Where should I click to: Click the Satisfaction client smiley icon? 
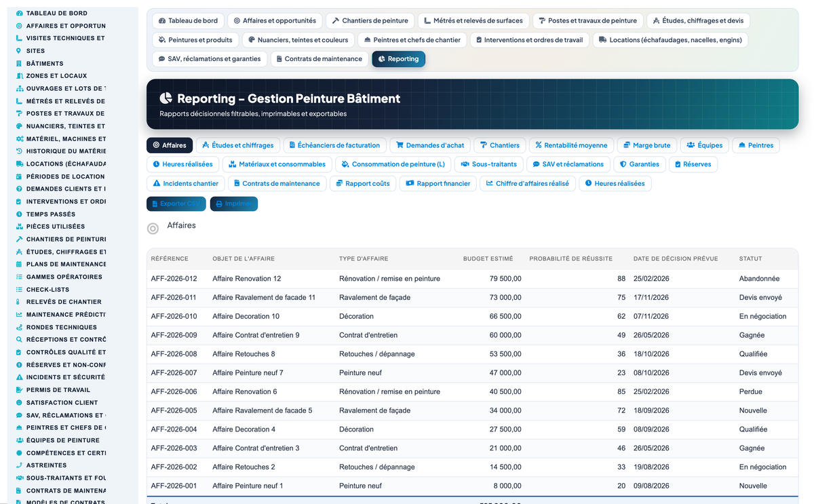19,402
